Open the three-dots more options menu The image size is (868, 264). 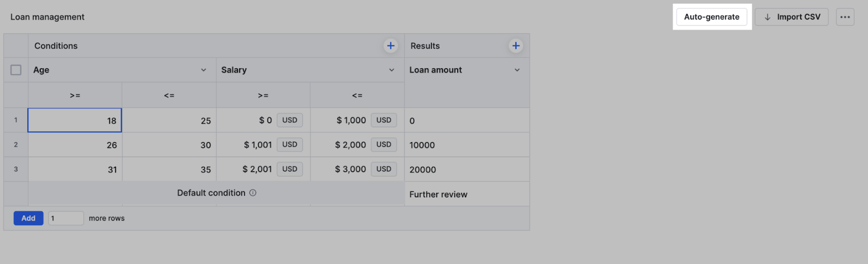pos(845,17)
